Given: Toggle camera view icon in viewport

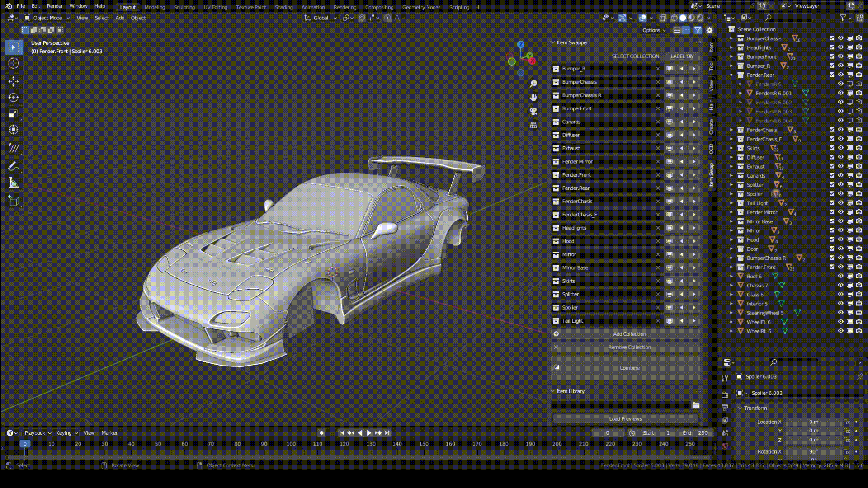Looking at the screenshot, I should (533, 111).
